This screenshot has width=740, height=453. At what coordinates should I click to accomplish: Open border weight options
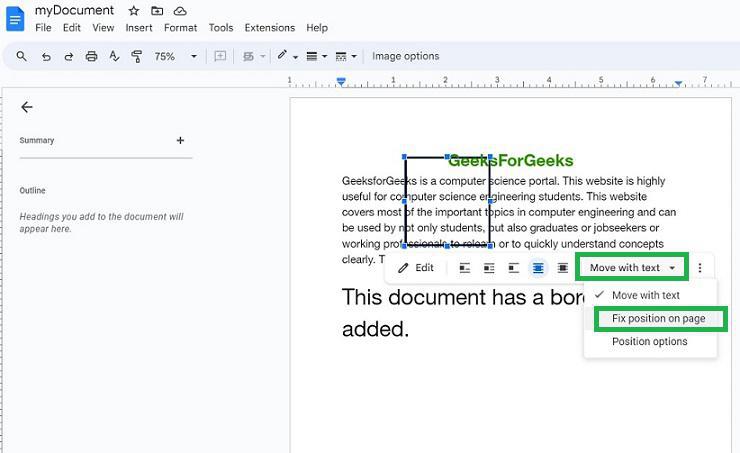(311, 57)
